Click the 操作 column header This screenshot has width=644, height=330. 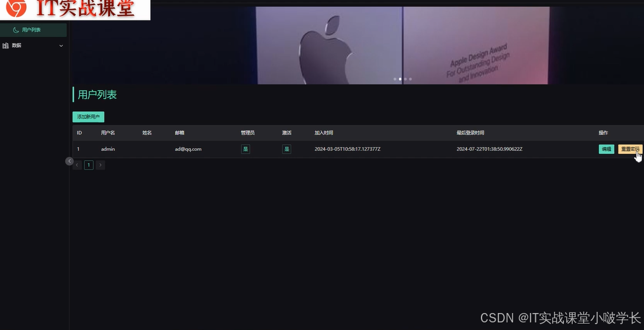[x=603, y=133]
